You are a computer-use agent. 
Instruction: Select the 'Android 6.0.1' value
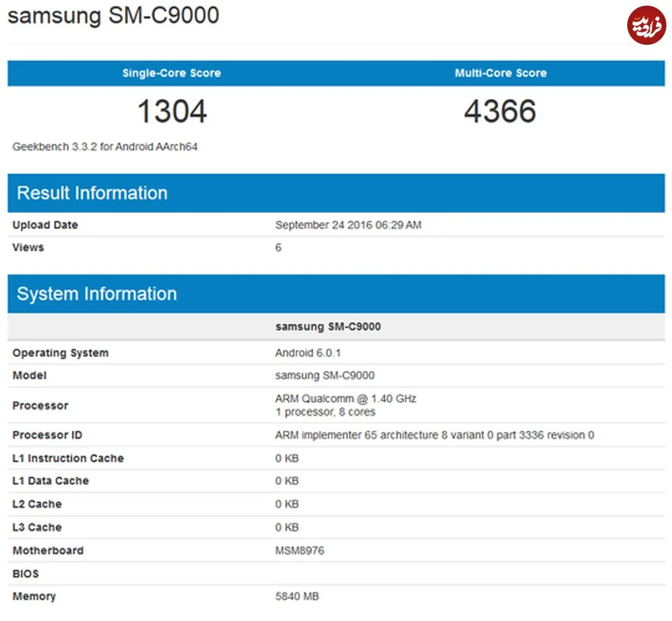308,353
